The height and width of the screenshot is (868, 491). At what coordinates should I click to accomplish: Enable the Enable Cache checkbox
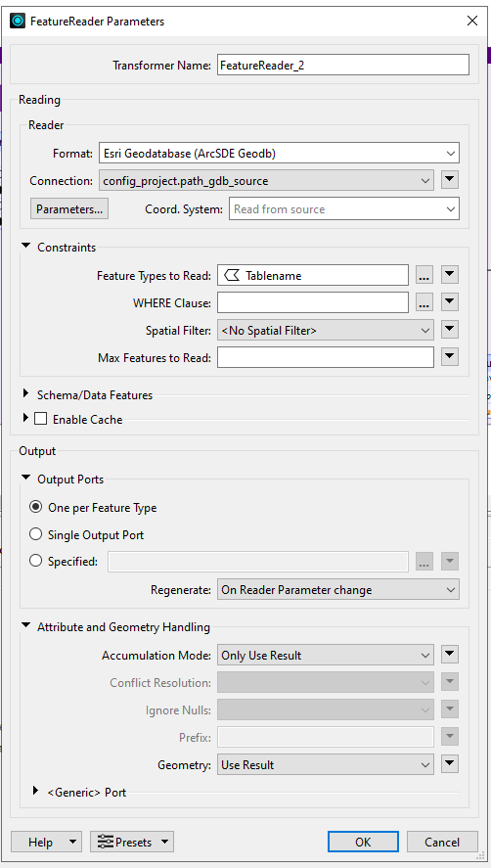click(40, 419)
